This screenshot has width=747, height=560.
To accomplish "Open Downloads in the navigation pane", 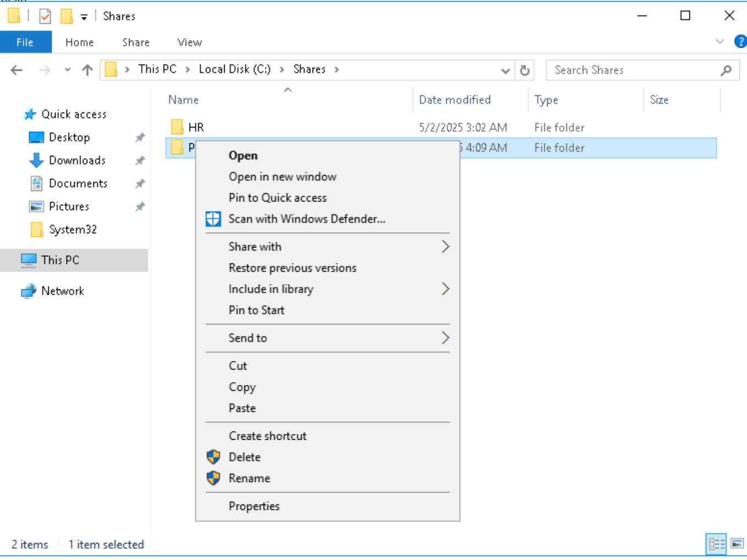I will (77, 160).
